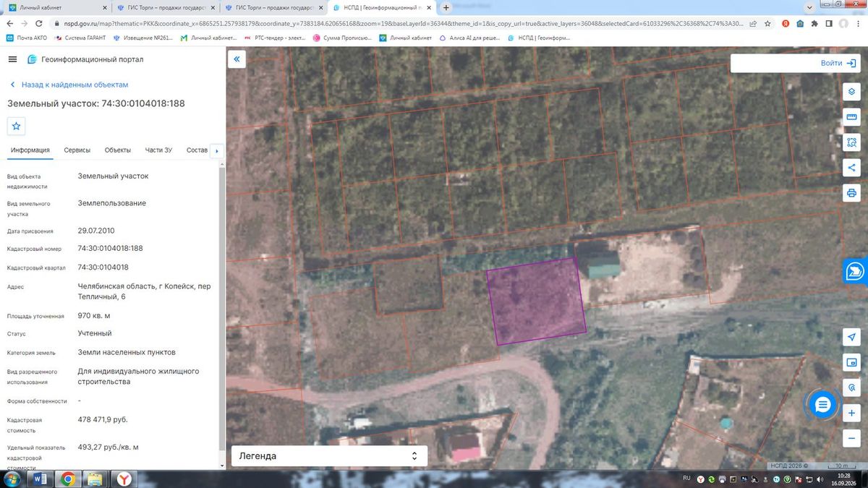The height and width of the screenshot is (488, 868).
Task: Click the coordinate search tool
Action: (x=851, y=388)
